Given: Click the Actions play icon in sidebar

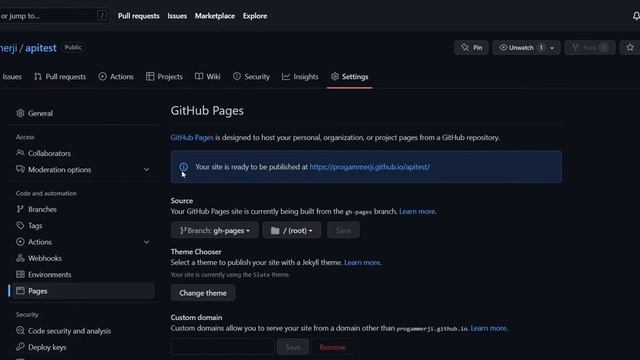Looking at the screenshot, I should coord(20,242).
